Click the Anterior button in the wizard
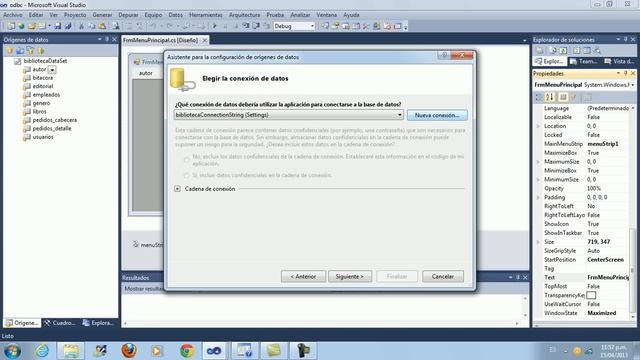The image size is (640, 360). coord(303,276)
